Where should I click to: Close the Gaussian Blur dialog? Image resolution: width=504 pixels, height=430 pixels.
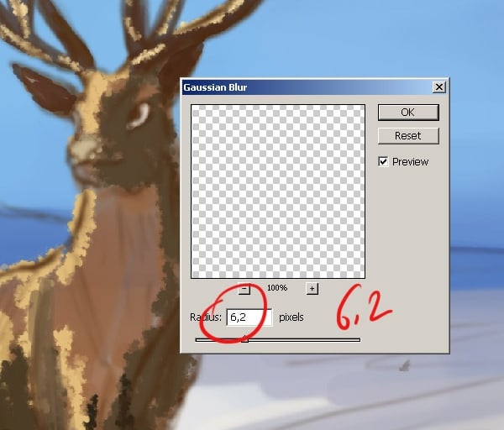[439, 87]
